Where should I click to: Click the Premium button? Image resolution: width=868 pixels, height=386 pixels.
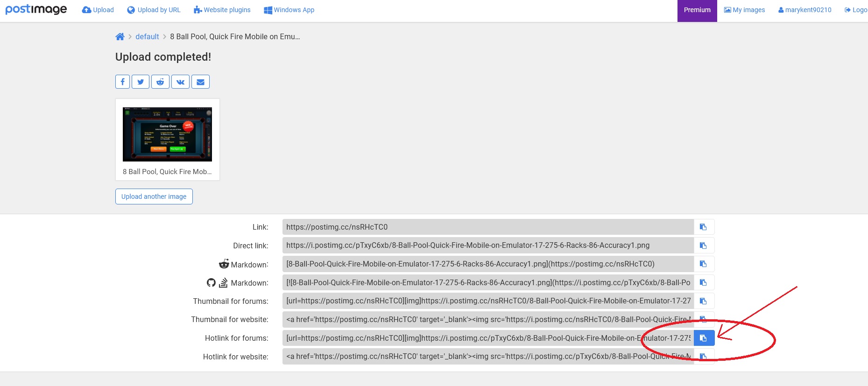coord(697,10)
